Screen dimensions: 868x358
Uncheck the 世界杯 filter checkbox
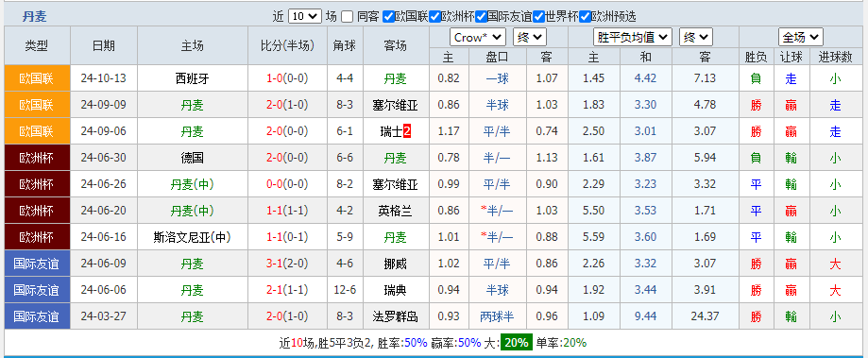[x=538, y=17]
